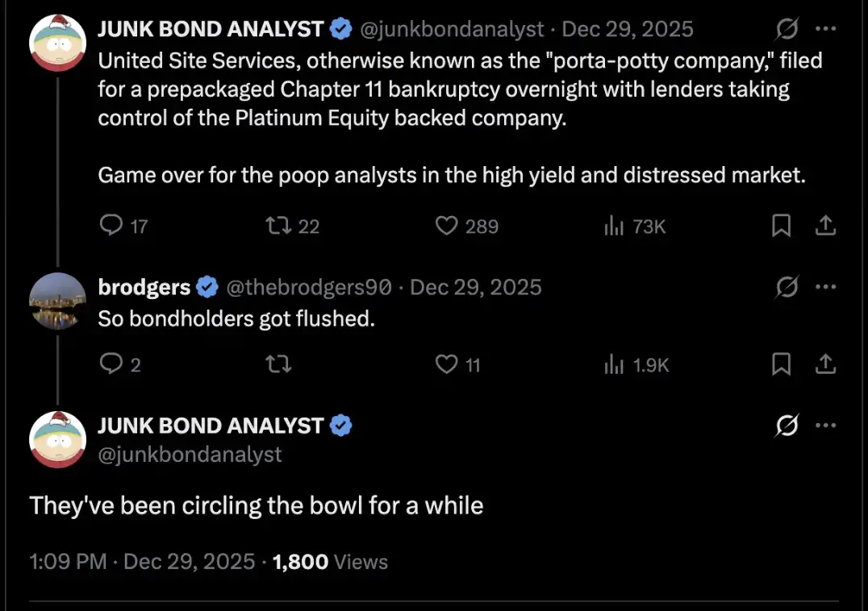Repost brodgers' reply tweet
This screenshot has height=611, width=868.
pos(278,365)
